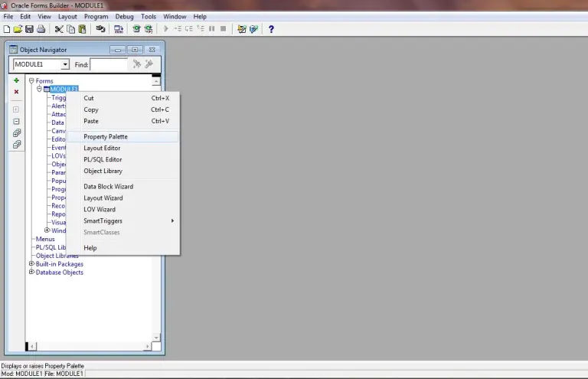Expand the Built-in Packages node

coord(31,263)
